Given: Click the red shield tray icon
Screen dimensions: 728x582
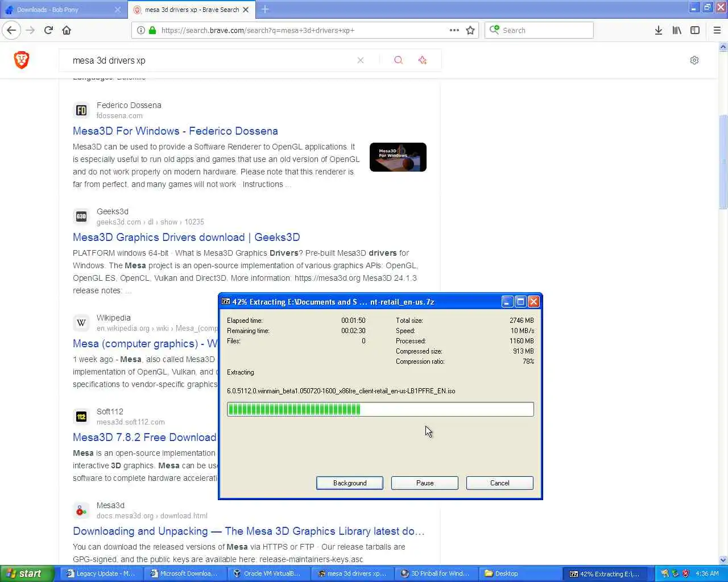Looking at the screenshot, I should coord(685,573).
